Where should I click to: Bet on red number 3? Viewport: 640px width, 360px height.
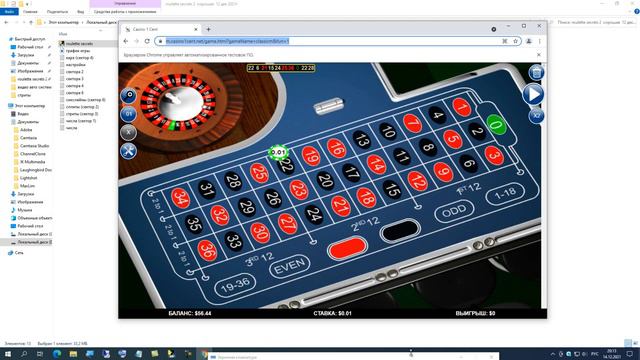(x=494, y=156)
